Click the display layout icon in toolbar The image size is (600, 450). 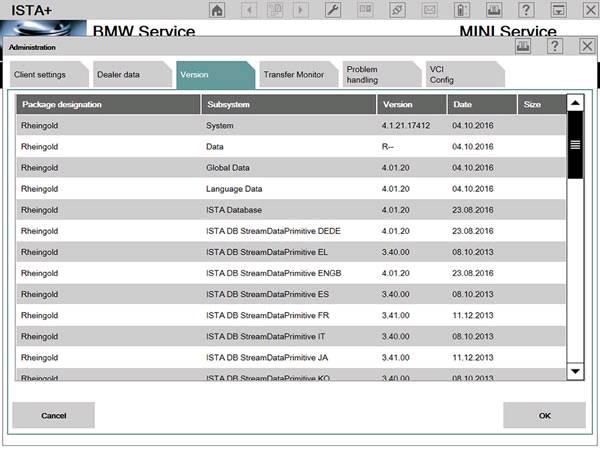[365, 10]
